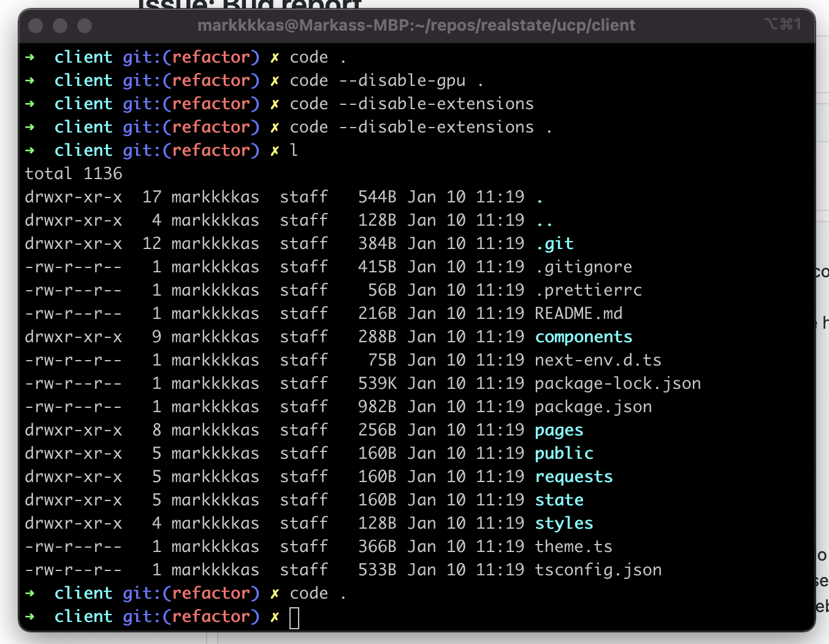Expand the state directory entry
Screen dimensions: 829x644
[559, 499]
